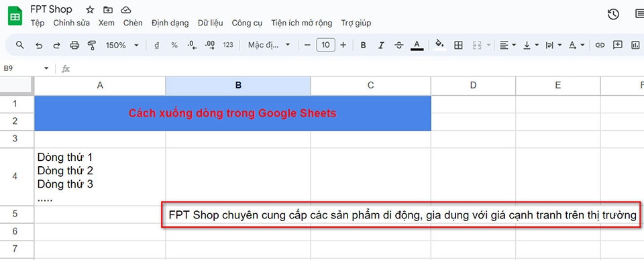Viewport: 644px width, 260px height.
Task: Open the Google Sheets home icon
Action: 15,16
